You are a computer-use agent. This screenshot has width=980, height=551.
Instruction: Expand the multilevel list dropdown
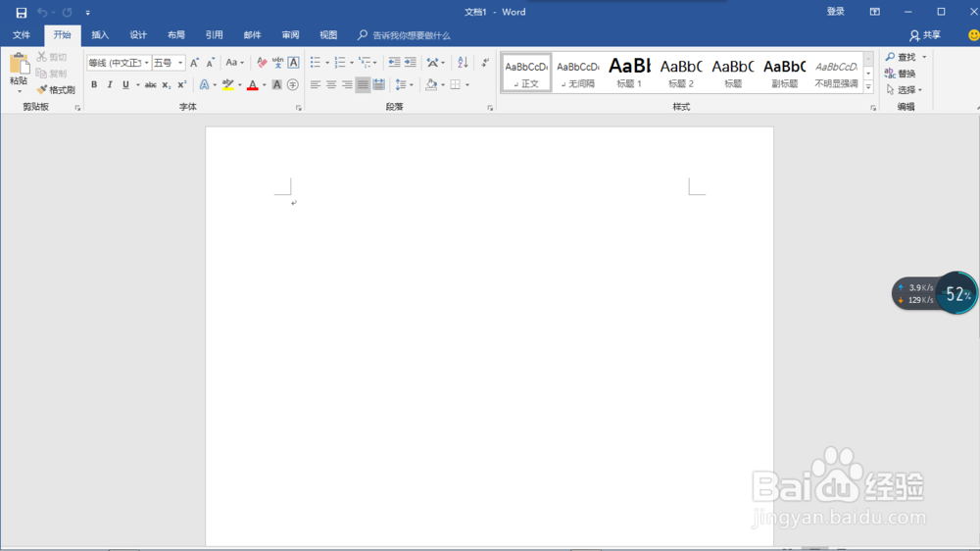click(x=374, y=62)
